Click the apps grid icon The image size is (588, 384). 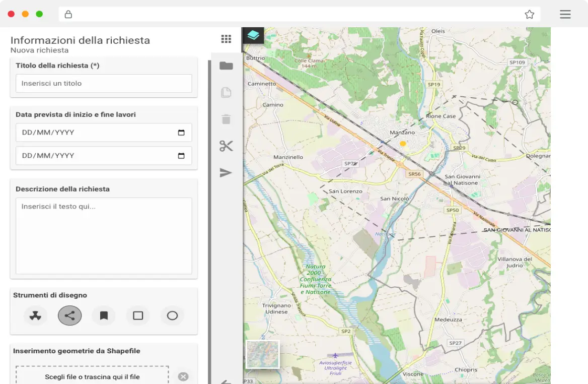pos(226,39)
